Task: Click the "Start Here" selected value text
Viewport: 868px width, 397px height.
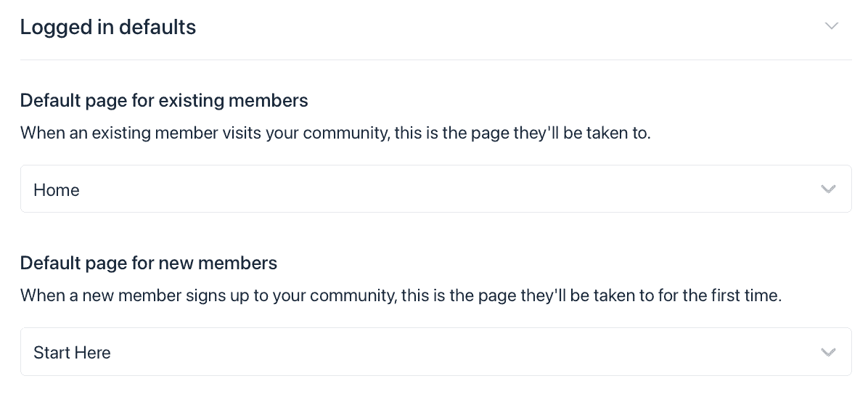Action: pos(72,353)
